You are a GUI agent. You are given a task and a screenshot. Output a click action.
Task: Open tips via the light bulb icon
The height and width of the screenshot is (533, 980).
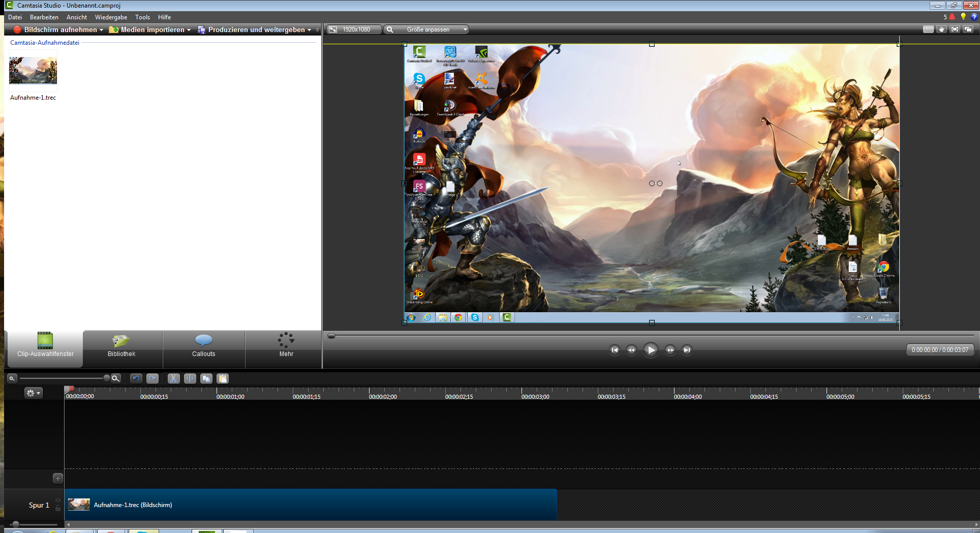point(963,17)
